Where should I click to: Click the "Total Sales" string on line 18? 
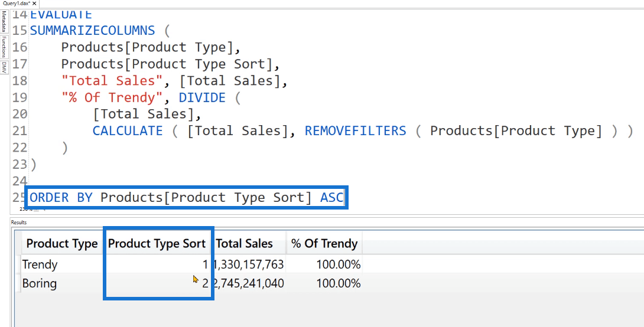point(112,81)
